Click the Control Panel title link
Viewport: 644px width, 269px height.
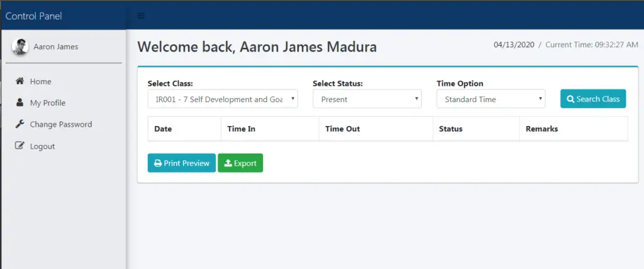34,16
